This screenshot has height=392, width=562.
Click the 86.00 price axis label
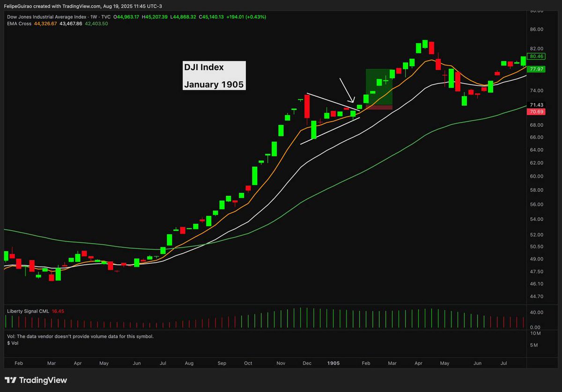coord(536,29)
